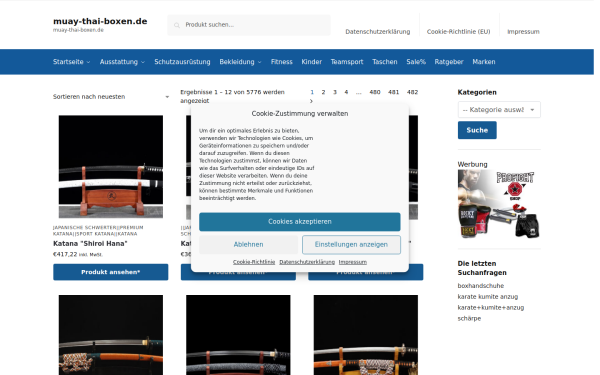The image size is (600, 375).
Task: Open the Sortieren nach neuesten dropdown
Action: tap(111, 97)
